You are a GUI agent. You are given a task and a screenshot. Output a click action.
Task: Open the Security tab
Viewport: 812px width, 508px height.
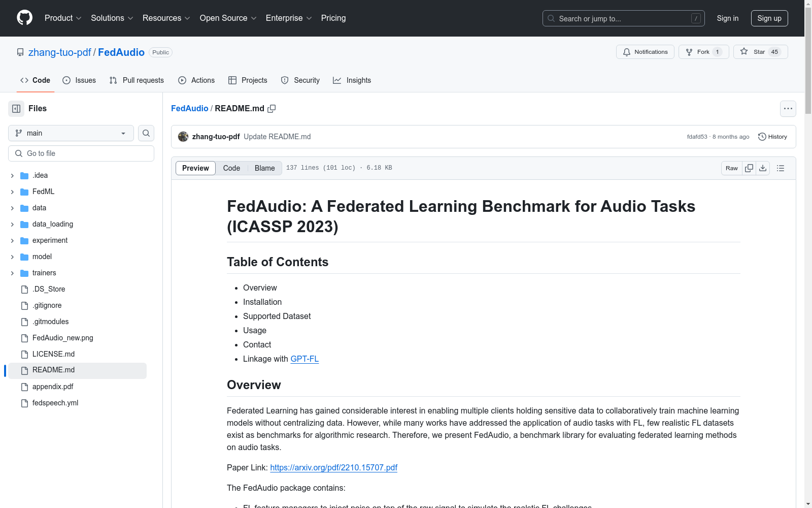point(300,80)
